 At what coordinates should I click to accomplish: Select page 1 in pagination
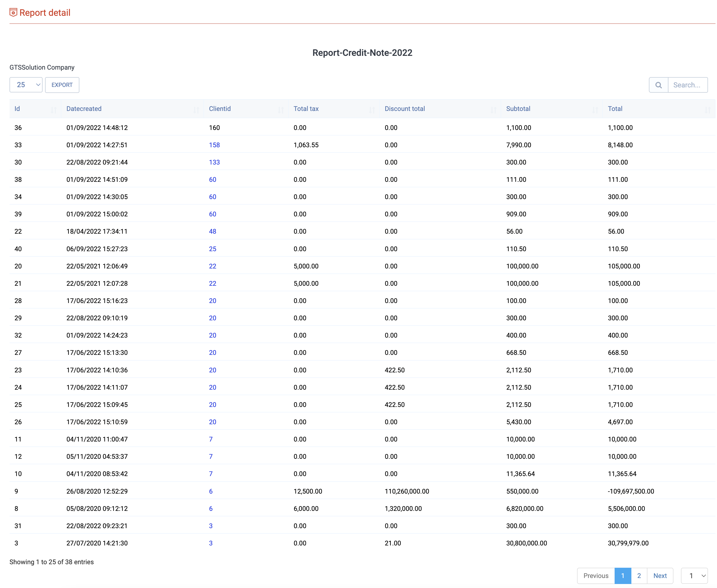coord(622,575)
